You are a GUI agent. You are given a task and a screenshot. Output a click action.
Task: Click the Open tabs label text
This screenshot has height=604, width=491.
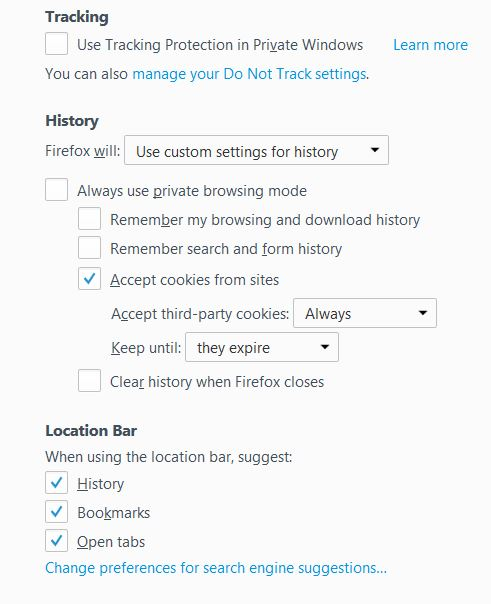pos(111,542)
